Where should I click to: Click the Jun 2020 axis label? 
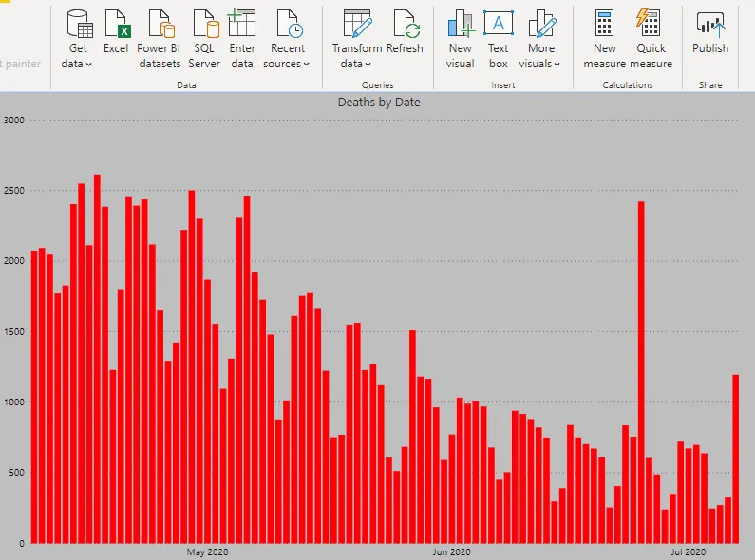pos(452,551)
